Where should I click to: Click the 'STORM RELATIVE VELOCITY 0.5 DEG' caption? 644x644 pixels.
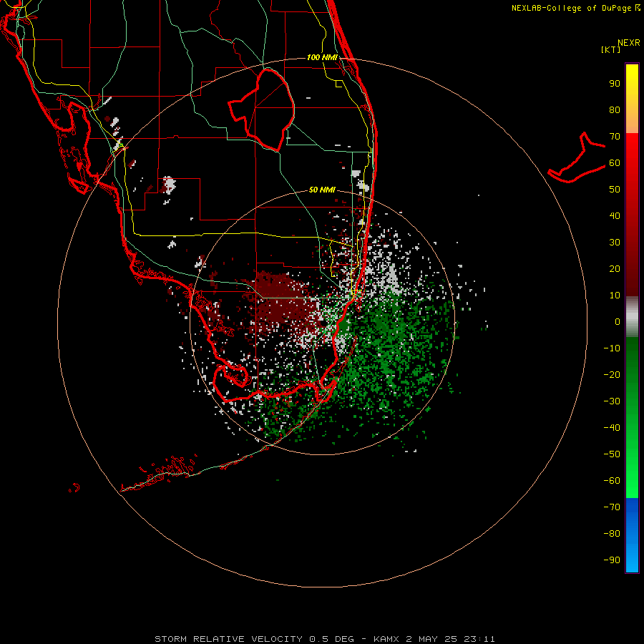tap(254, 639)
